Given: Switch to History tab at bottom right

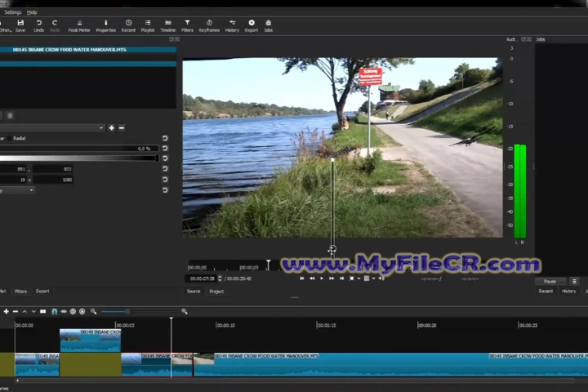Looking at the screenshot, I should pos(568,291).
